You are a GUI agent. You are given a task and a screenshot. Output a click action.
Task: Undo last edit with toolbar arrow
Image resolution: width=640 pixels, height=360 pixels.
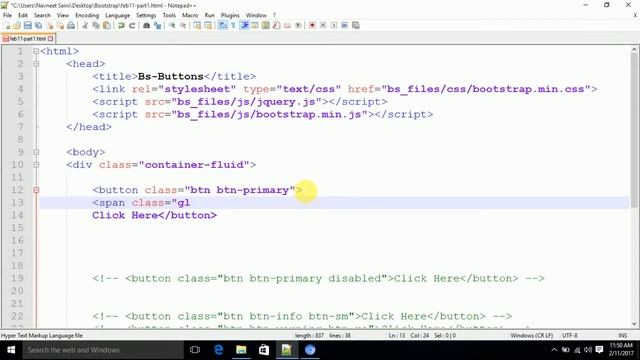point(121,25)
